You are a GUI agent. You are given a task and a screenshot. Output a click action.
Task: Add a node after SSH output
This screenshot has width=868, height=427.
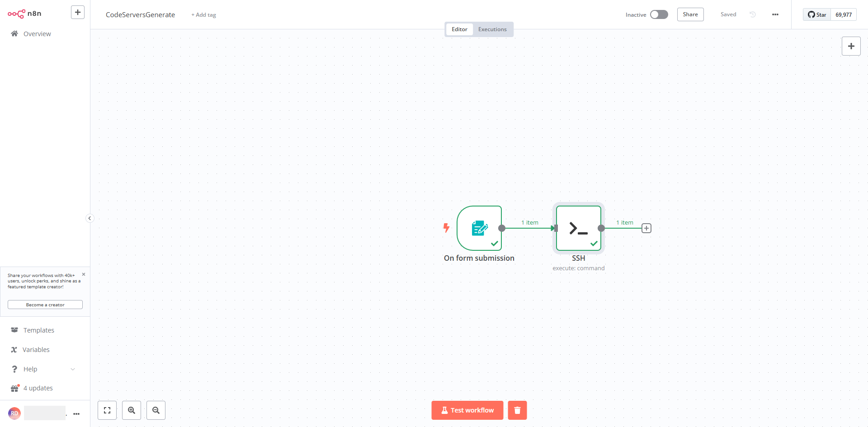click(x=646, y=228)
